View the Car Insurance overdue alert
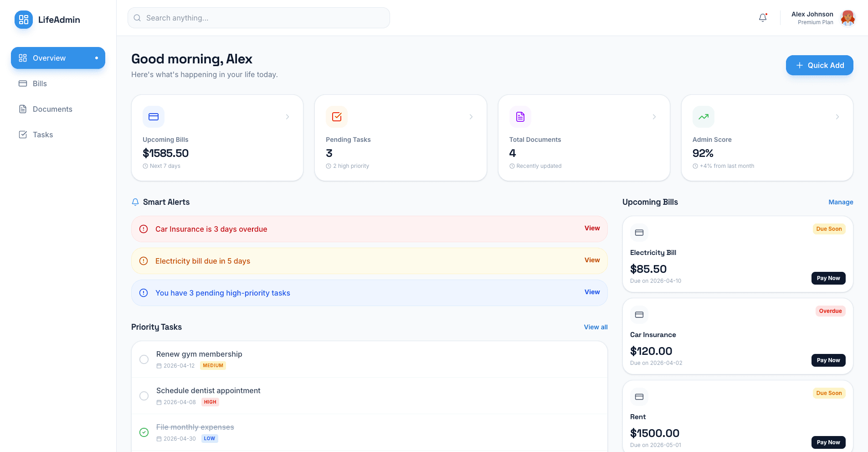Image resolution: width=868 pixels, height=452 pixels. pos(592,228)
